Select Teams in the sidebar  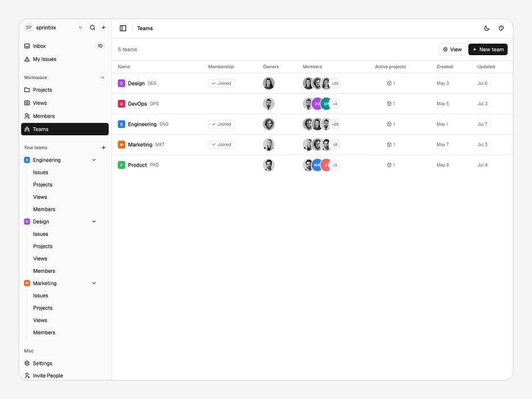(x=65, y=129)
